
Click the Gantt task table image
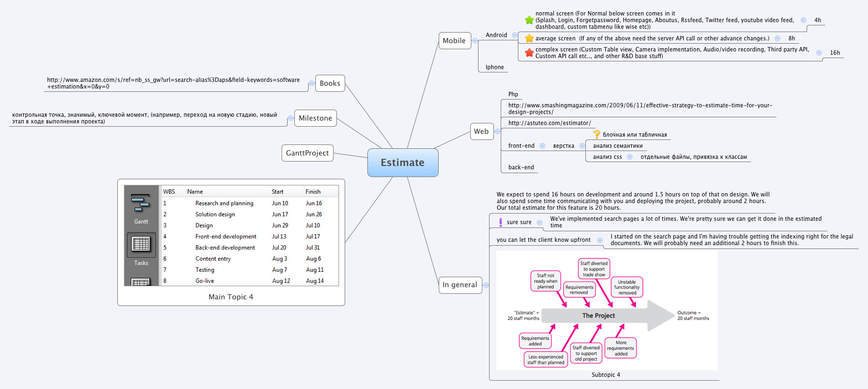tap(231, 235)
